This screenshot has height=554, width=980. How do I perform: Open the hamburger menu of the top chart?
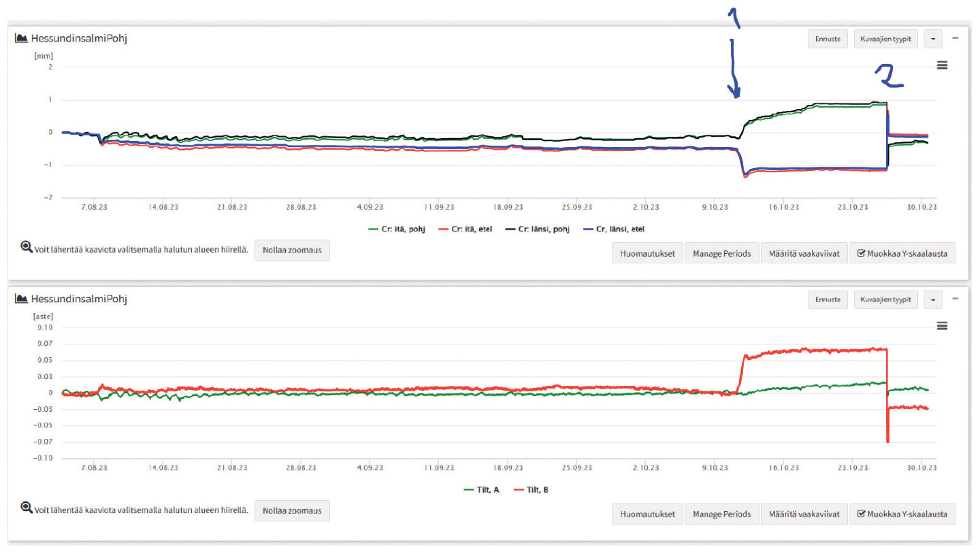point(942,65)
